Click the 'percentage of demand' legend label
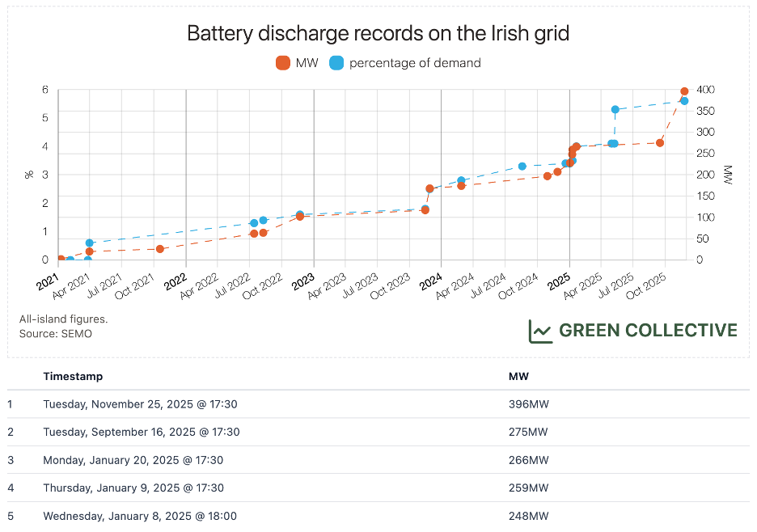 click(414, 63)
